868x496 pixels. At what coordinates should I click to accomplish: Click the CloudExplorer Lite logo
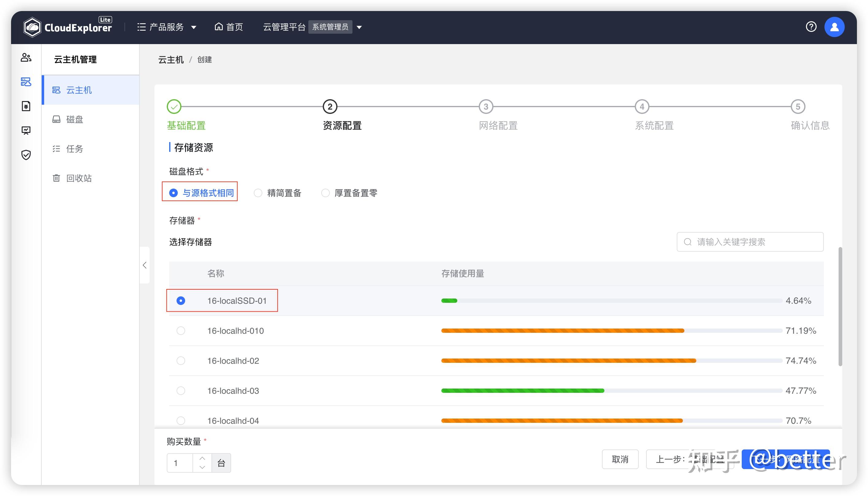point(67,27)
